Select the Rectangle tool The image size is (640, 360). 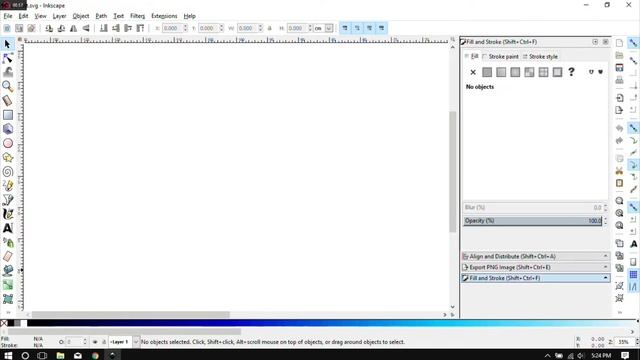(x=7, y=115)
